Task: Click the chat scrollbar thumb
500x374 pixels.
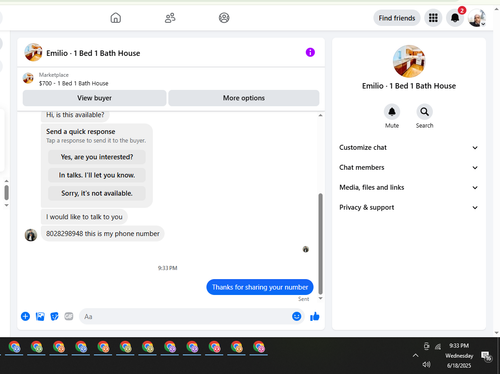Action: pos(320,244)
